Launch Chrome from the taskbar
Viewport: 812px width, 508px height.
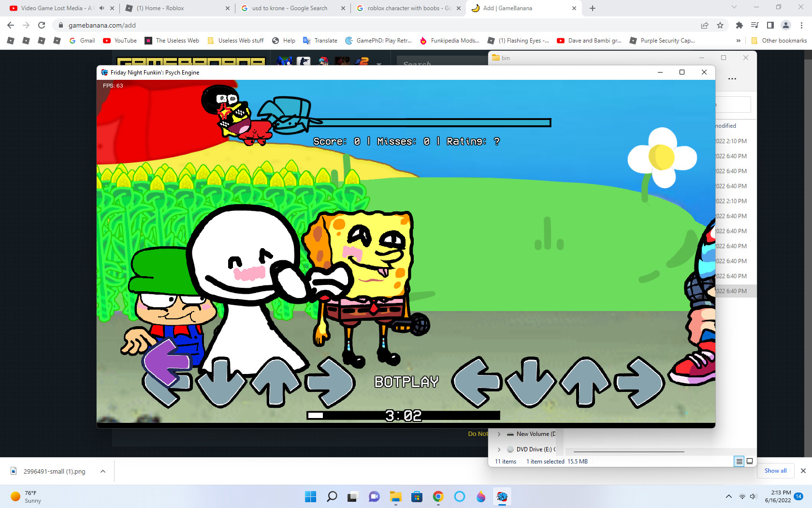click(x=438, y=496)
